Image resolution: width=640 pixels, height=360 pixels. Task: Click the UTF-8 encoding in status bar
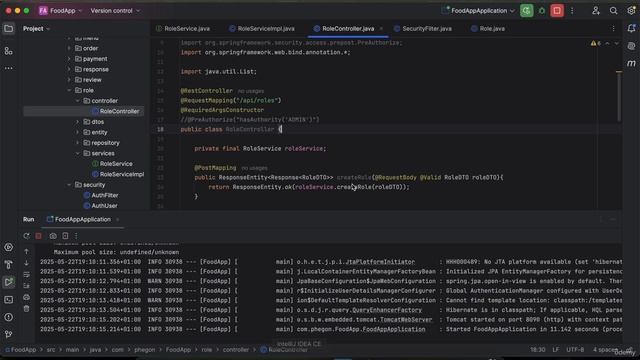pos(575,350)
